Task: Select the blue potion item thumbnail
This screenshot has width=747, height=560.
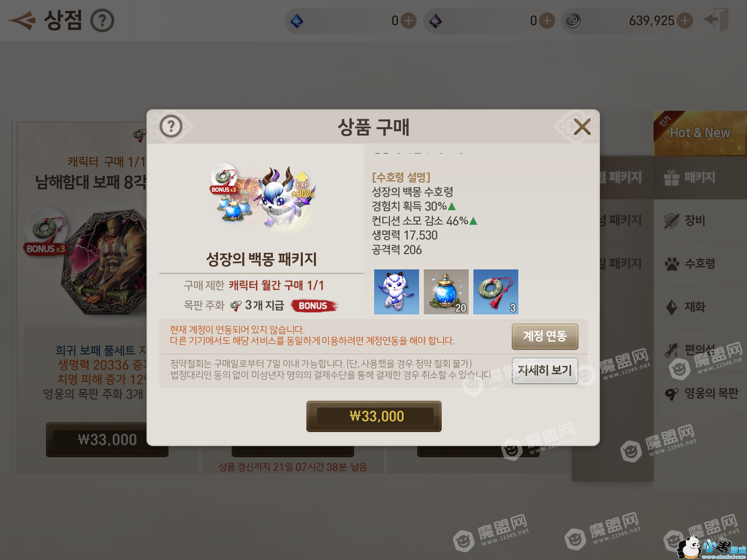Action: (x=446, y=292)
